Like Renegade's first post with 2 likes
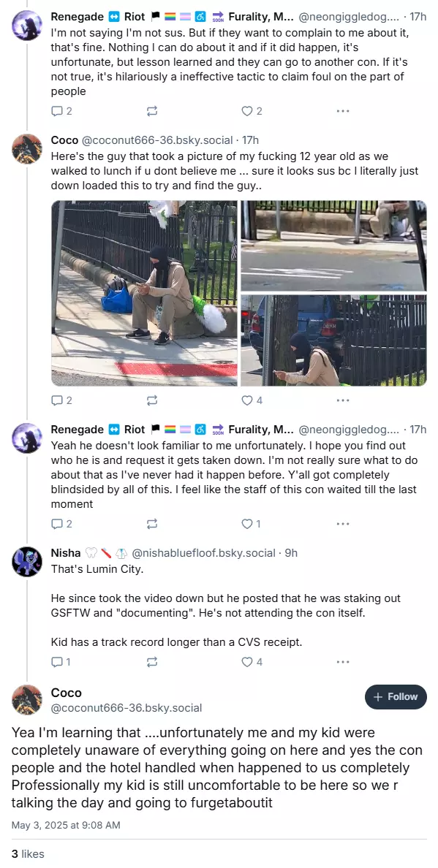This screenshot has height=868, width=438. pos(252,111)
